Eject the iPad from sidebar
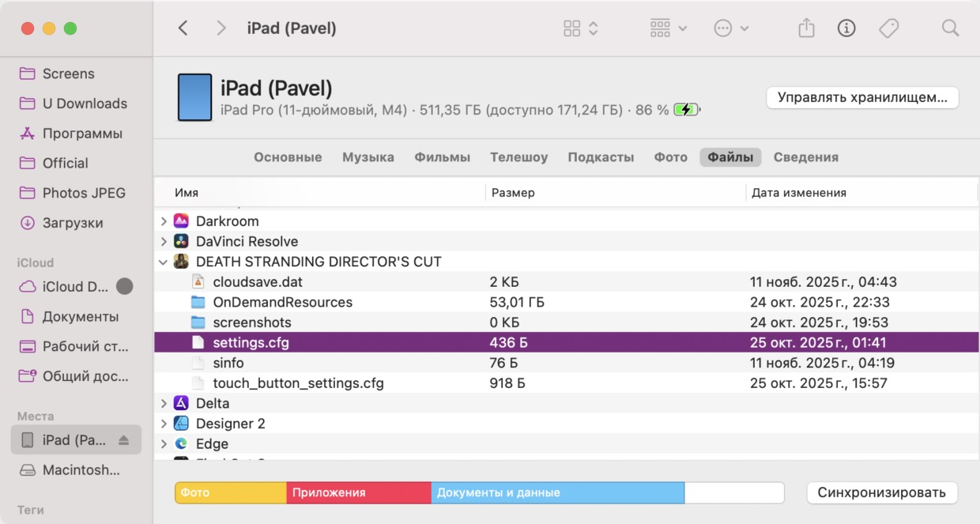This screenshot has width=980, height=524. click(123, 440)
